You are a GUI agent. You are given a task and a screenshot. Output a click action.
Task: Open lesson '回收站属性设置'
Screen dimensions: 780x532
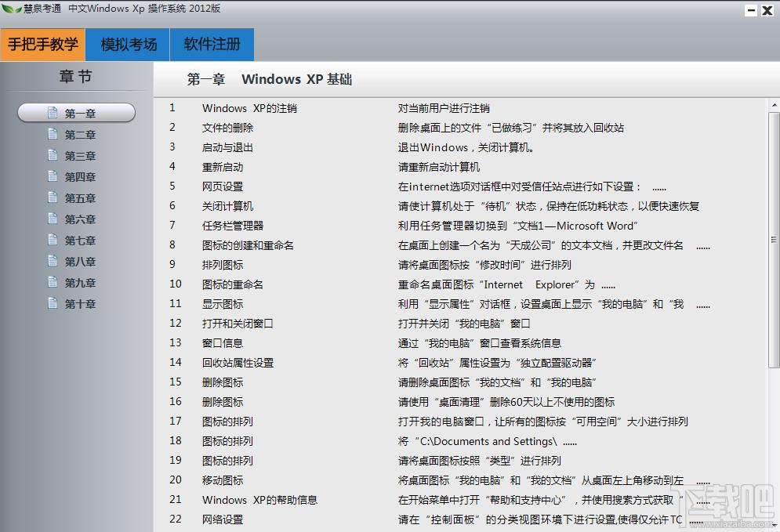pos(238,363)
